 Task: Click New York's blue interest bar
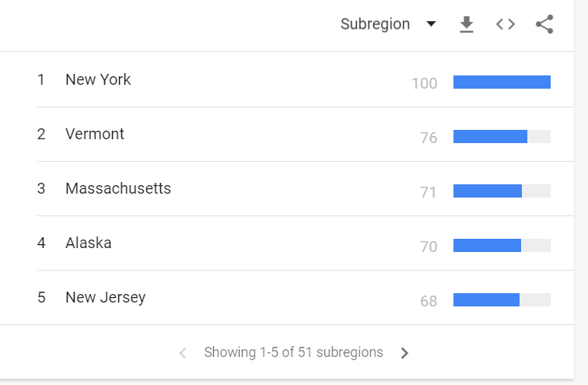[x=502, y=82]
